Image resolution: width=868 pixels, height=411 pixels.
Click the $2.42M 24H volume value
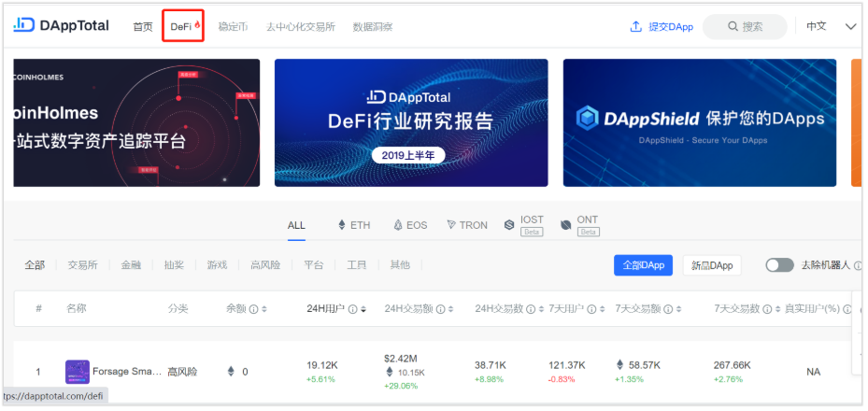point(402,359)
